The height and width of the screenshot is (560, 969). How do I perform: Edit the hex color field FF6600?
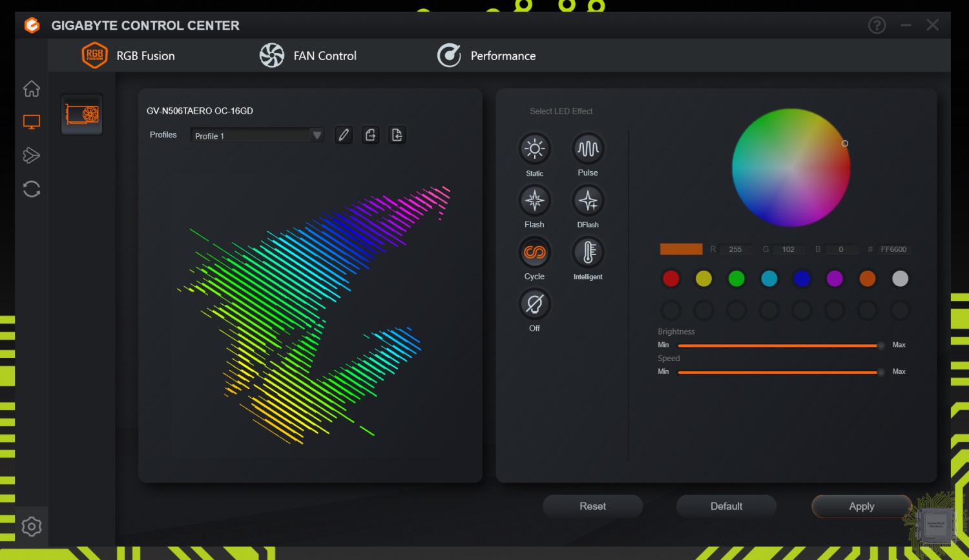tap(893, 249)
